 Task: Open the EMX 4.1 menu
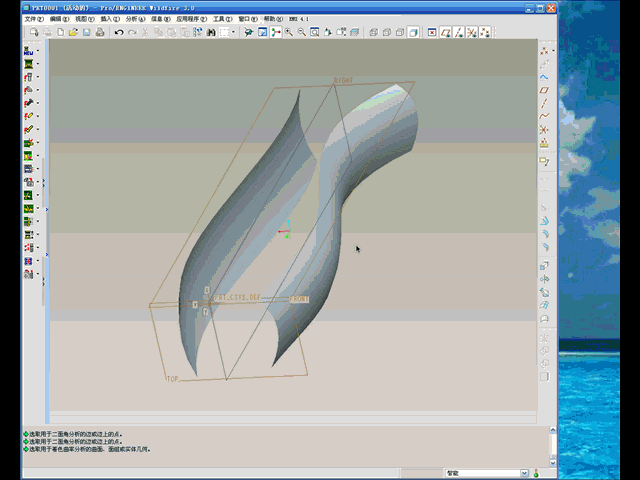[299, 19]
